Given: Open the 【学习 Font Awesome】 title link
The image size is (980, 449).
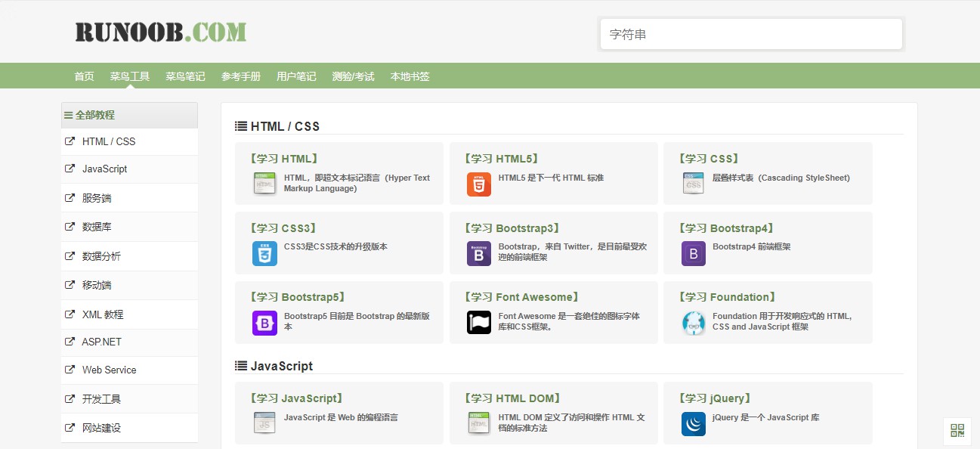Looking at the screenshot, I should coord(522,298).
